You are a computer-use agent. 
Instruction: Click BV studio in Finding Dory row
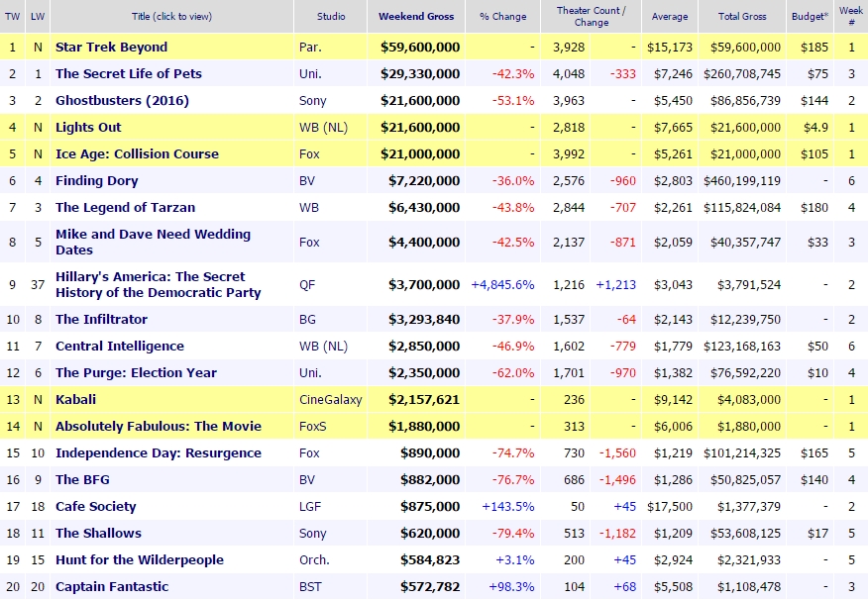point(307,181)
